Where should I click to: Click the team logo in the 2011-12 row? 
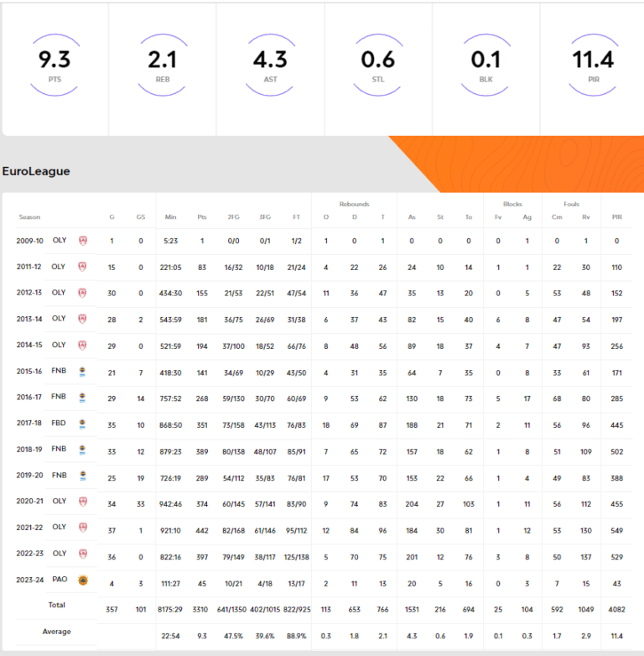(82, 267)
